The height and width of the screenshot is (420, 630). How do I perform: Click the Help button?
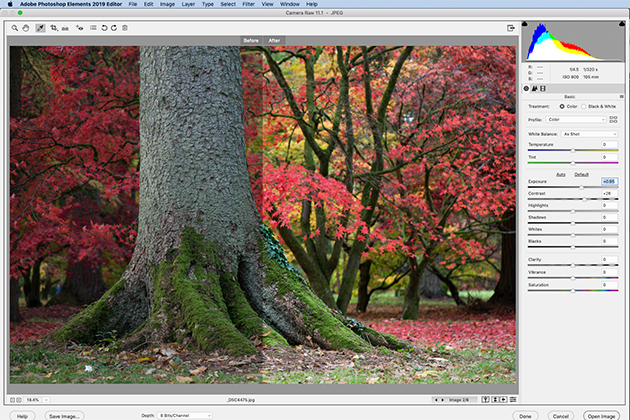22,416
